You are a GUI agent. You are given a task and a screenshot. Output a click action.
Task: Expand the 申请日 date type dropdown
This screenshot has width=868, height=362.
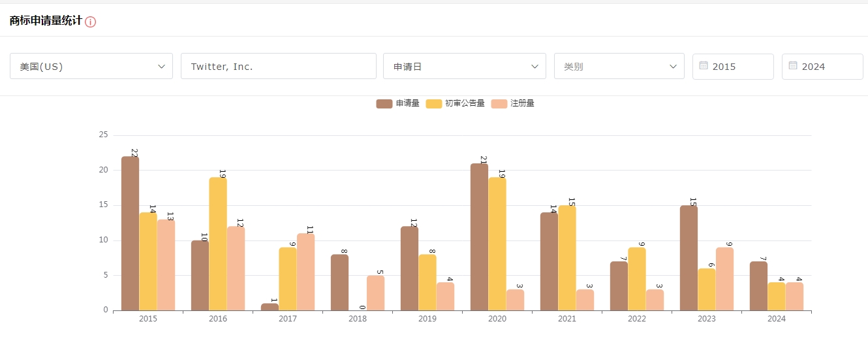pyautogui.click(x=465, y=66)
